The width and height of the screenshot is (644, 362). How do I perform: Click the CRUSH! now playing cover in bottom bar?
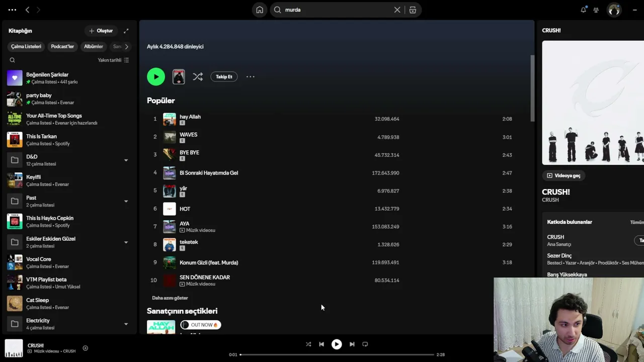click(14, 348)
